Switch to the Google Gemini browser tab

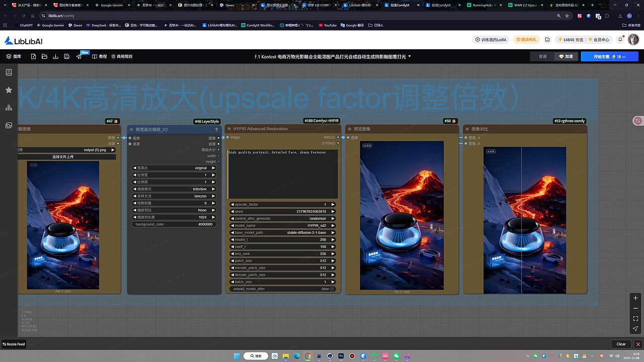point(113,5)
